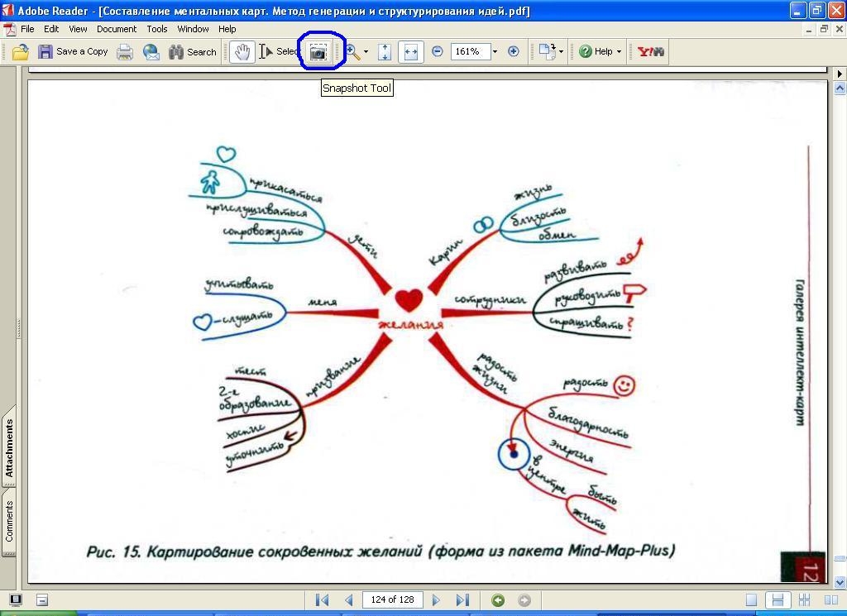Expand the Help button dropdown
The width and height of the screenshot is (847, 616).
pyautogui.click(x=619, y=51)
